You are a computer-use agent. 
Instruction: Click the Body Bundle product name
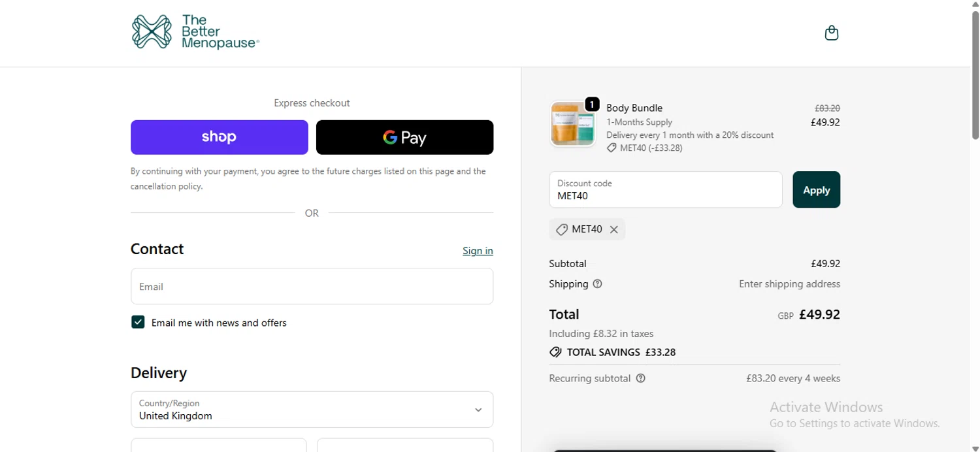pos(634,108)
